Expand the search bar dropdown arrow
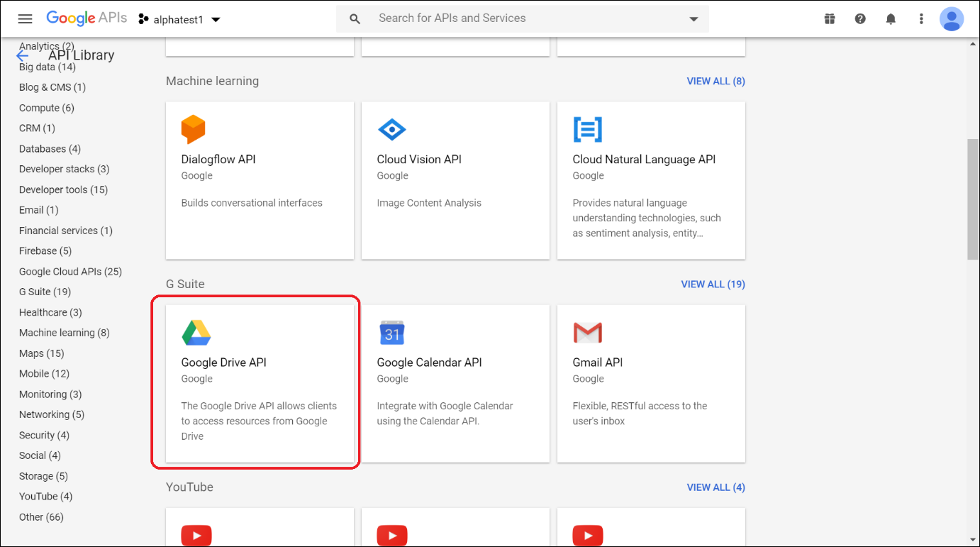 tap(694, 19)
